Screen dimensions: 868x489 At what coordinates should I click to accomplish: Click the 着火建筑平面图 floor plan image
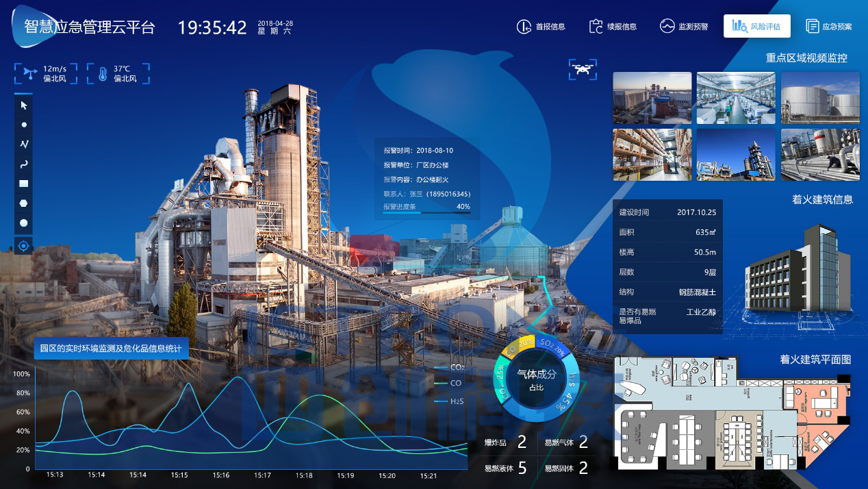731,414
